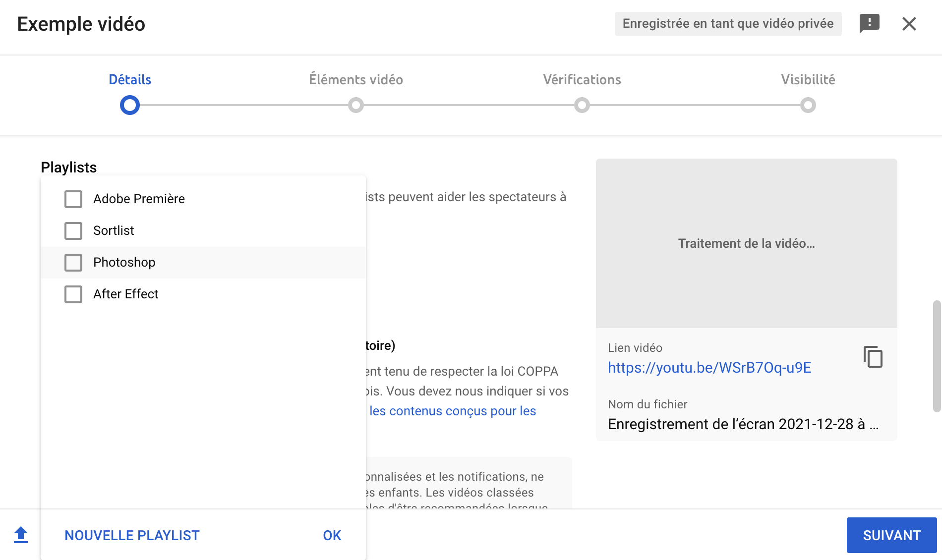Open the youtu.be video link
942x560 pixels.
(709, 368)
